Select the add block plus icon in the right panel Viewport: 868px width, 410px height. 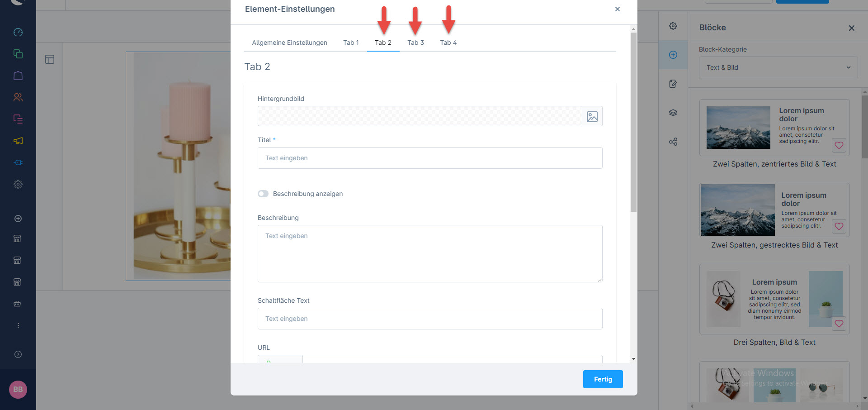click(673, 55)
